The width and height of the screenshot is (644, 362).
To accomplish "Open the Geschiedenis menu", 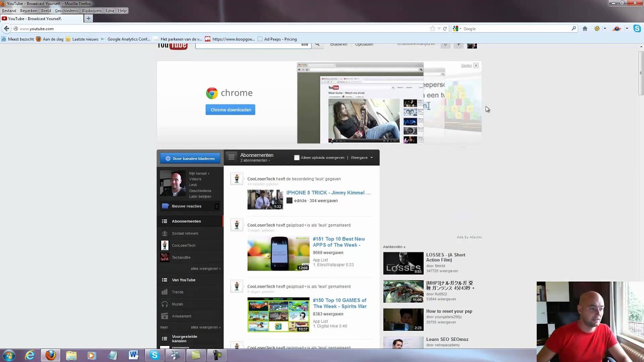I will pyautogui.click(x=66, y=11).
